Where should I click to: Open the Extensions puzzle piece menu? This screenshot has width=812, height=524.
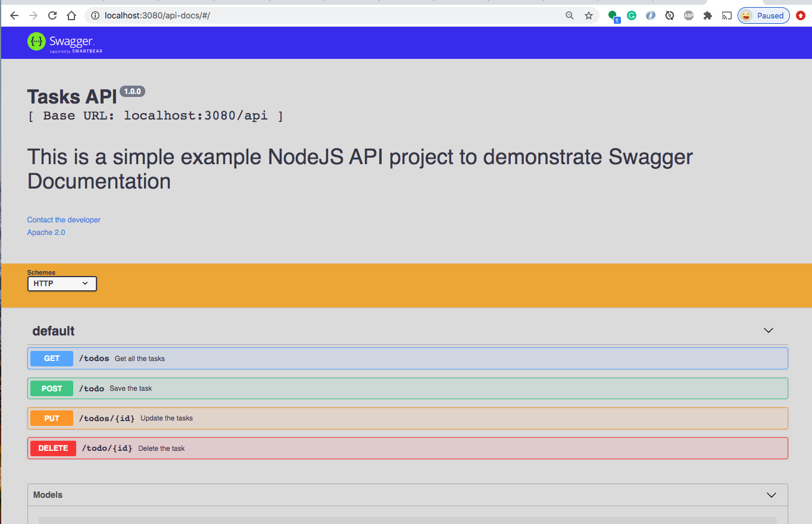[x=708, y=15]
